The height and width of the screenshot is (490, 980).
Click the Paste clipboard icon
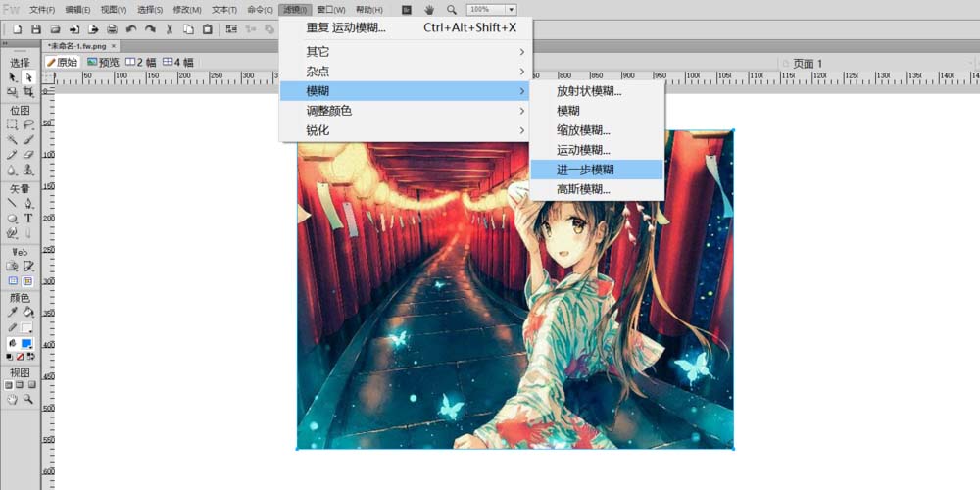208,29
